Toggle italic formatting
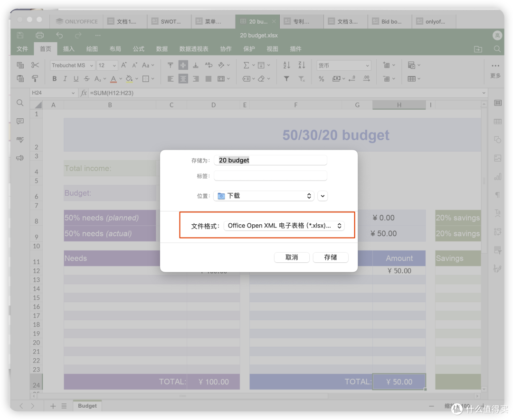This screenshot has width=513, height=420. tap(65, 78)
